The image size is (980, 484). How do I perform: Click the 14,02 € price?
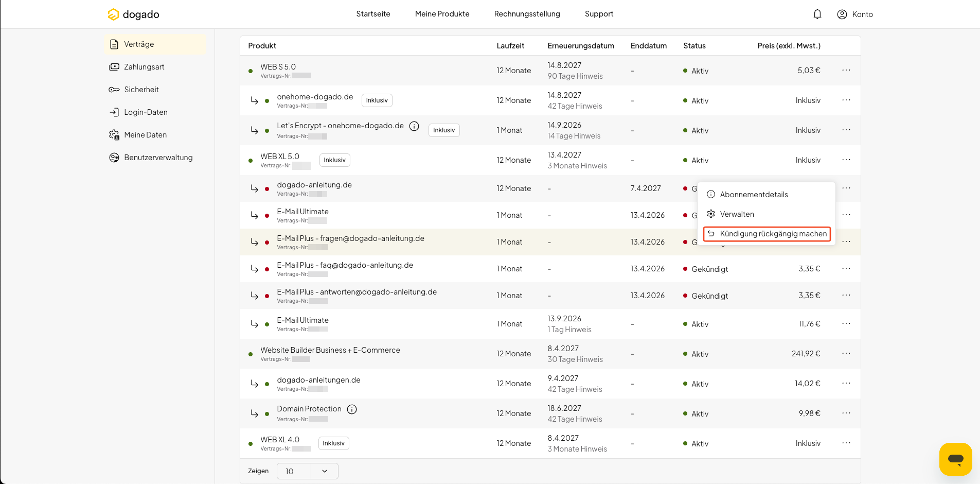(808, 384)
